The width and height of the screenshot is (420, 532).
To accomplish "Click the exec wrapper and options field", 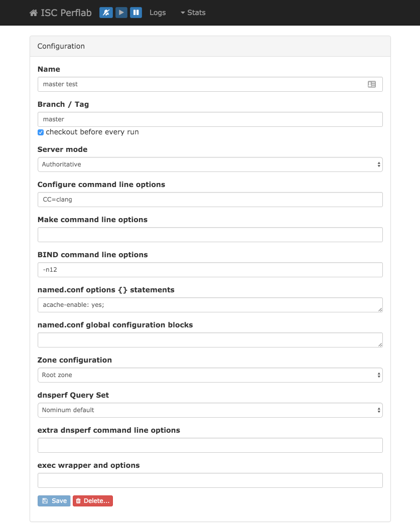I will (x=210, y=480).
